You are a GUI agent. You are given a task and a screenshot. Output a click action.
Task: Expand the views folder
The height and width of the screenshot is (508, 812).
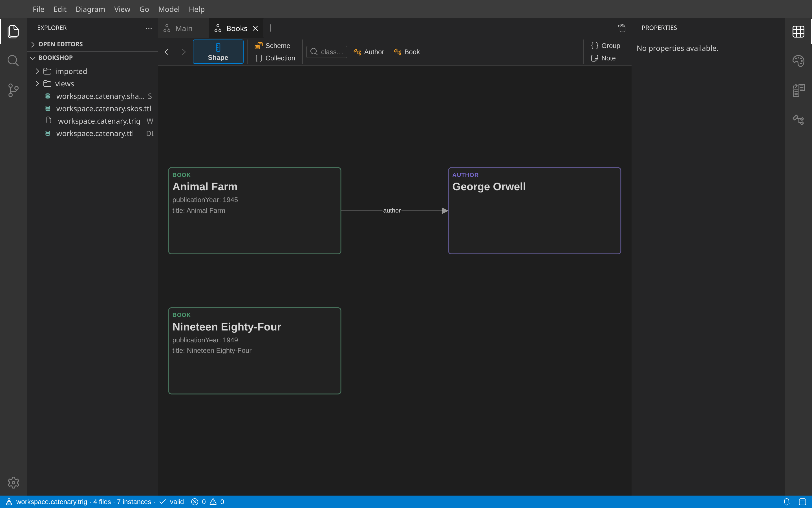92,84
